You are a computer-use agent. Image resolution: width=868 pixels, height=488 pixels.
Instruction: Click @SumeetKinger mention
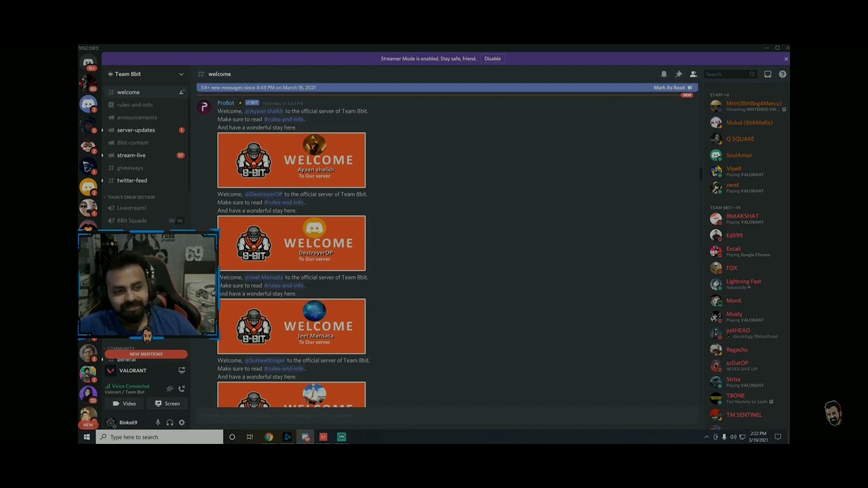point(264,361)
